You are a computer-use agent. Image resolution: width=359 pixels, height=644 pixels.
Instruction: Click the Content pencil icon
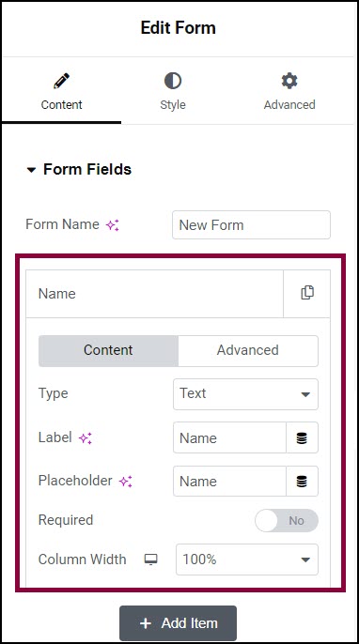[x=61, y=81]
